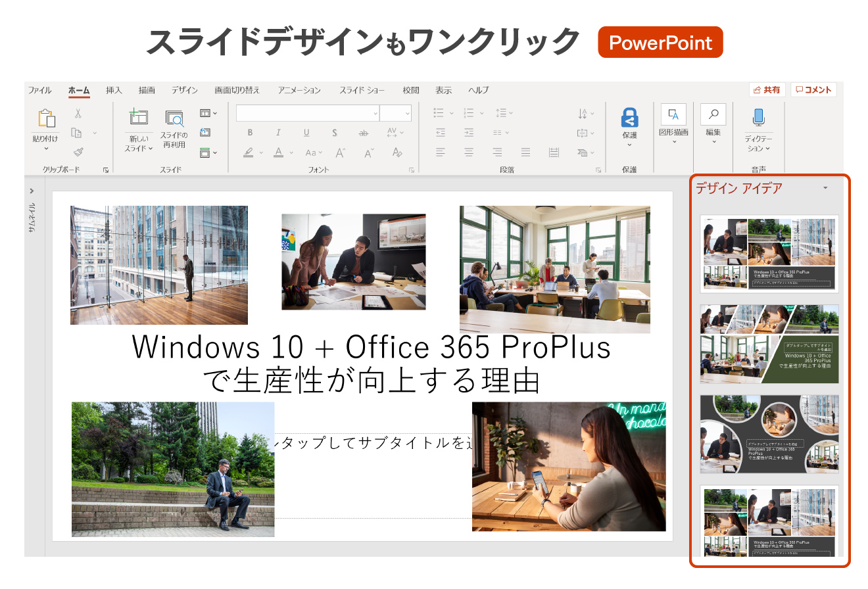
Task: Toggle Underline formatting
Action: pos(306,133)
